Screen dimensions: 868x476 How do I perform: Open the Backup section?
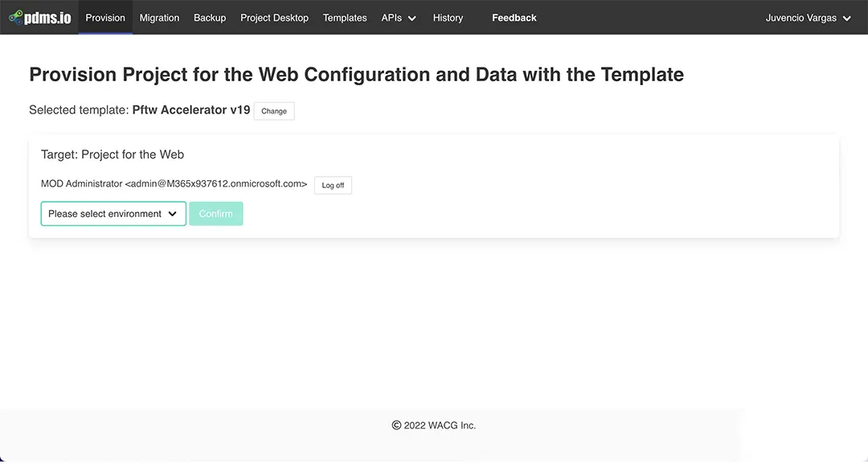point(210,18)
